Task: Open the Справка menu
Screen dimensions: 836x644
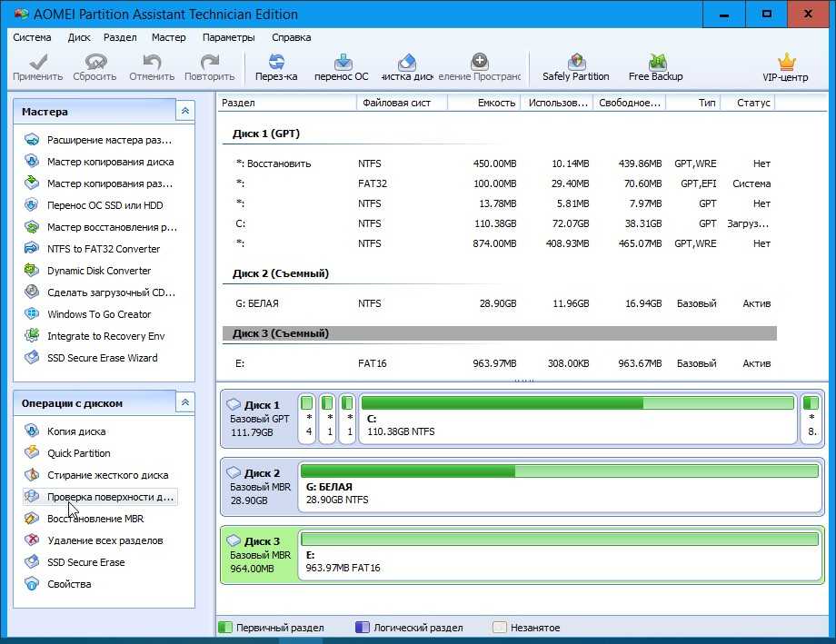Action: pos(291,37)
